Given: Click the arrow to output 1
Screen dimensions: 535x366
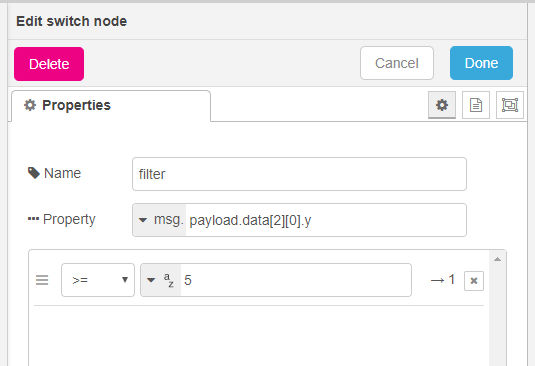Looking at the screenshot, I should 437,280.
